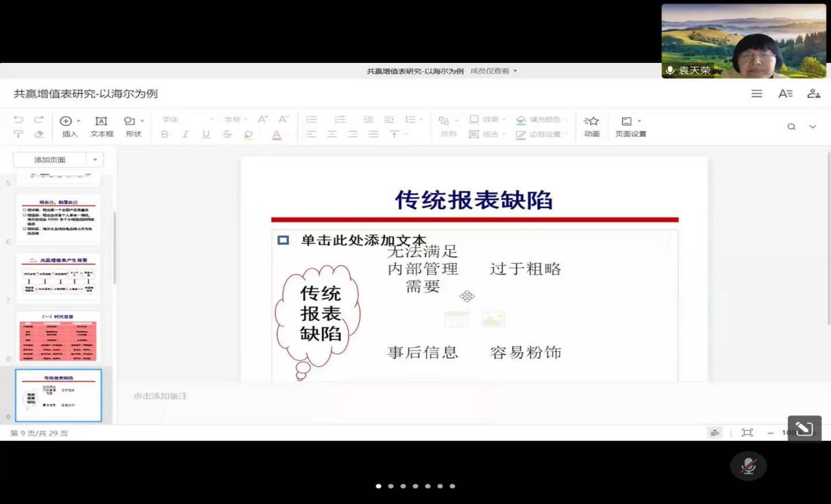Unmute the muted microphone button
Screen dimensions: 831x504
tap(748, 466)
